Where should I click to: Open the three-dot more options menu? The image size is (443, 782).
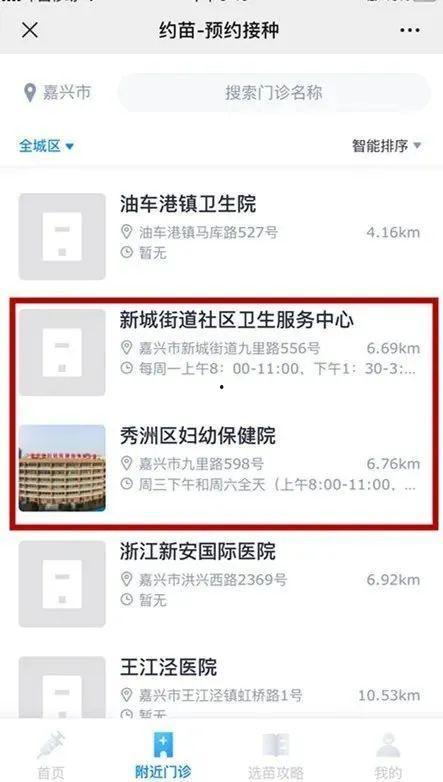pos(410,30)
